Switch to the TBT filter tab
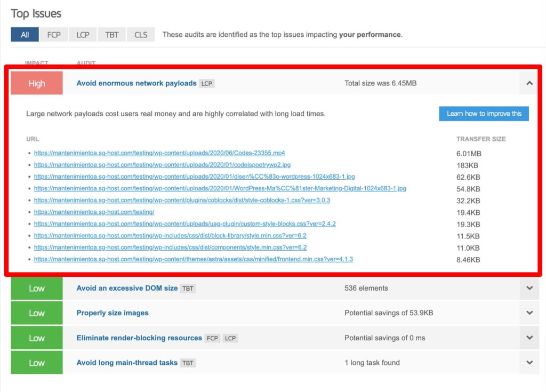 click(x=112, y=35)
